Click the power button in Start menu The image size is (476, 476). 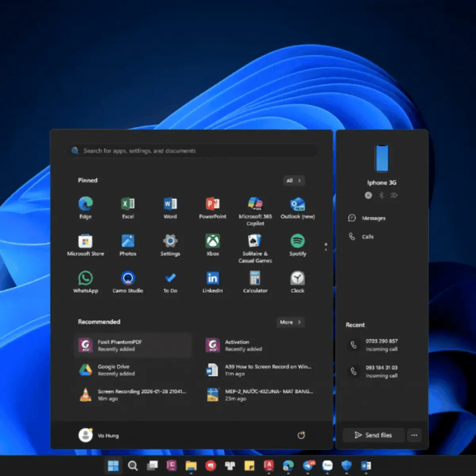(301, 435)
